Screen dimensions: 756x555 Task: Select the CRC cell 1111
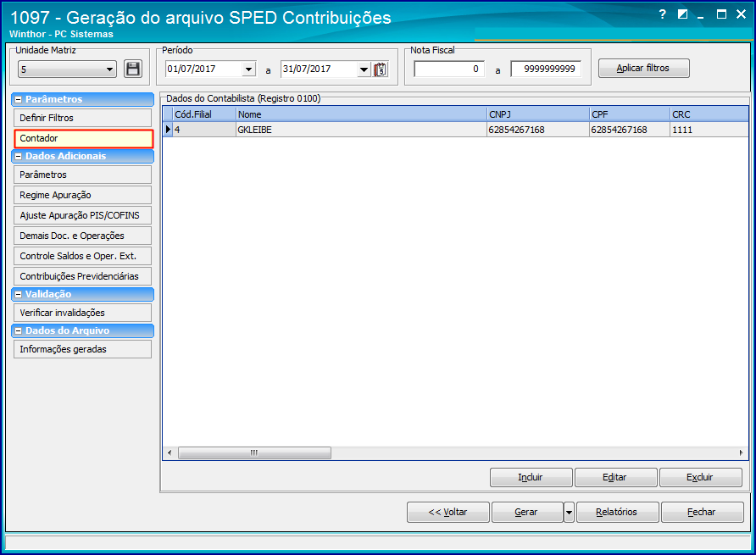tap(709, 130)
